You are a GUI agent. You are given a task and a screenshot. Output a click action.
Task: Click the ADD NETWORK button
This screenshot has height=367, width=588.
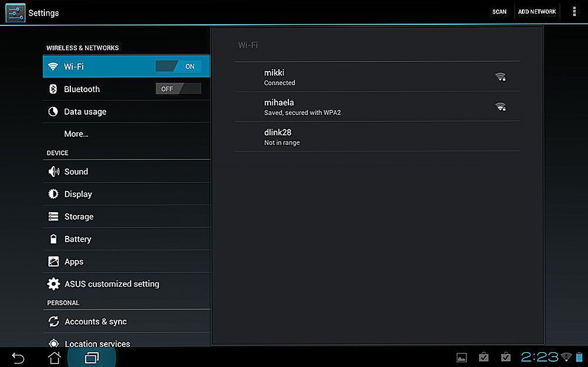click(x=537, y=12)
